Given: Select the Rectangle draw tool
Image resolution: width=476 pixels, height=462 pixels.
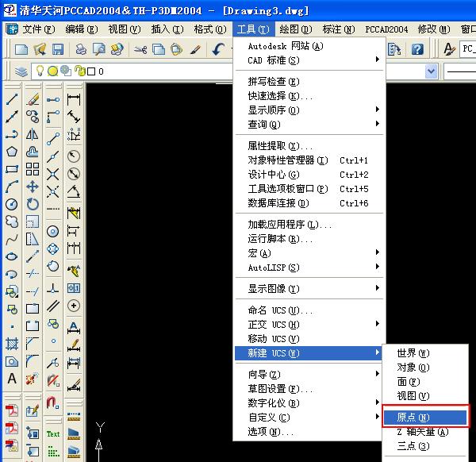Looking at the screenshot, I should pos(12,169).
